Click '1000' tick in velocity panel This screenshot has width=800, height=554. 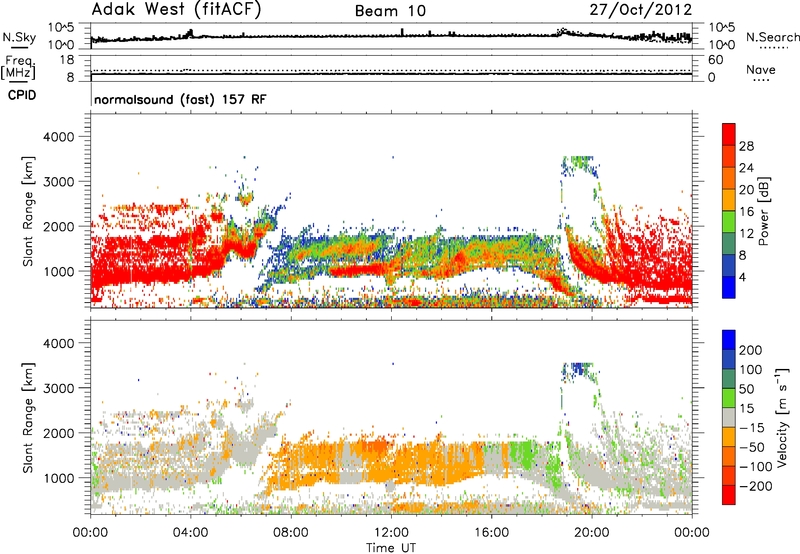pos(58,478)
